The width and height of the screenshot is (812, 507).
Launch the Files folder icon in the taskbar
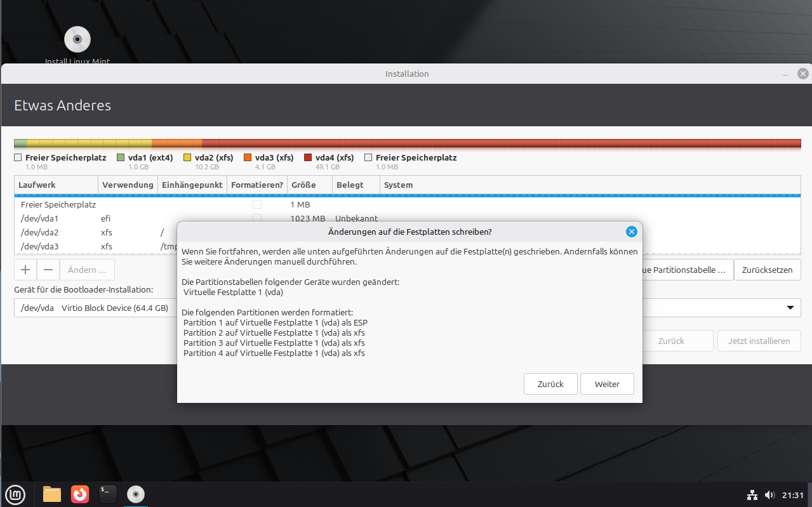pos(52,494)
